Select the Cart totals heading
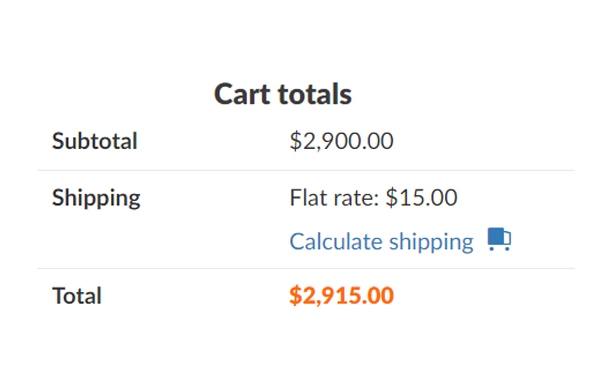Image resolution: width=593 pixels, height=381 pixels. point(283,94)
